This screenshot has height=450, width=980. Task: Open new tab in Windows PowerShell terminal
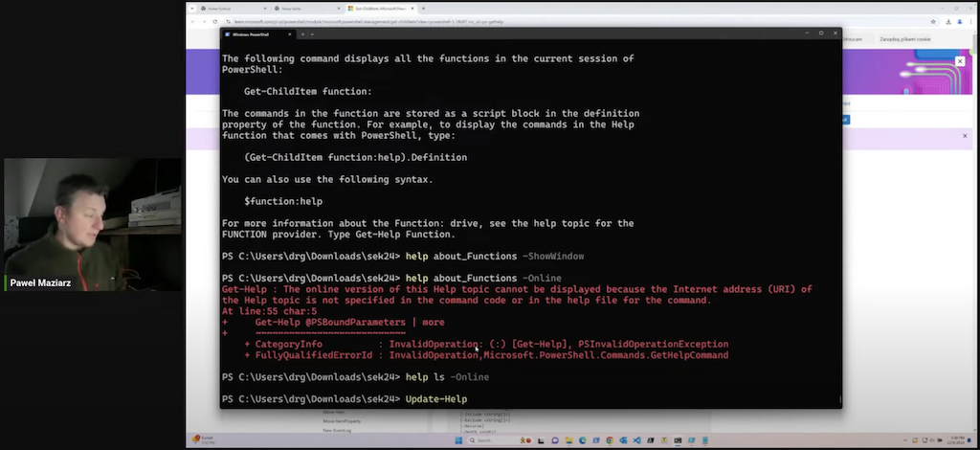[x=303, y=34]
